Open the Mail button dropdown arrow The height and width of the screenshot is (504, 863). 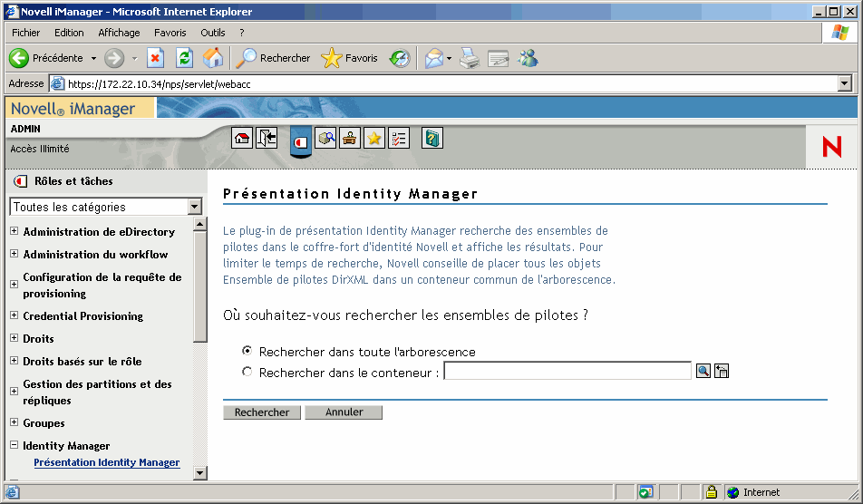pos(449,58)
